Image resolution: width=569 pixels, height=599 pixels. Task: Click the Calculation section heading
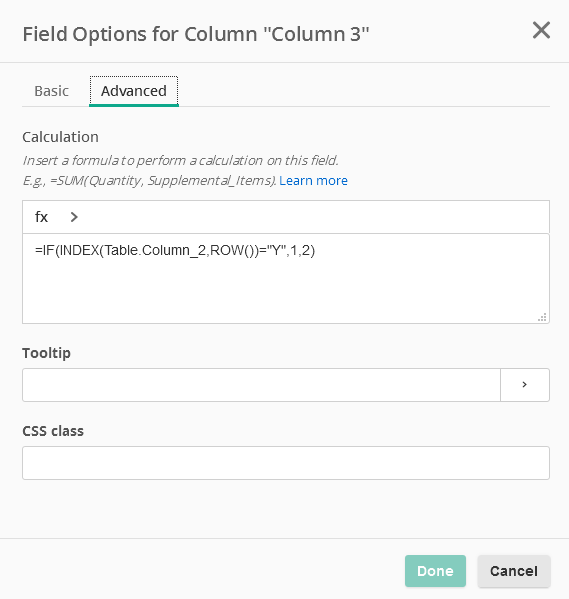(60, 137)
